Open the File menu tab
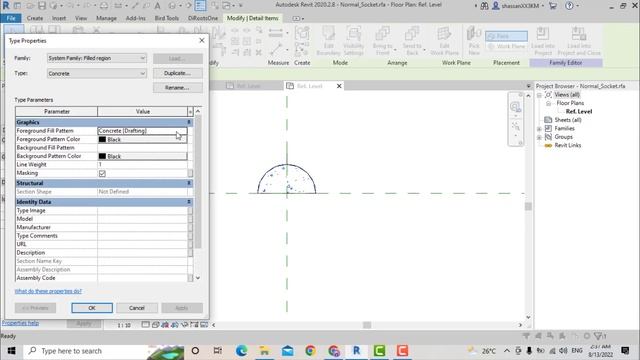The width and height of the screenshot is (640, 360). (x=11, y=18)
